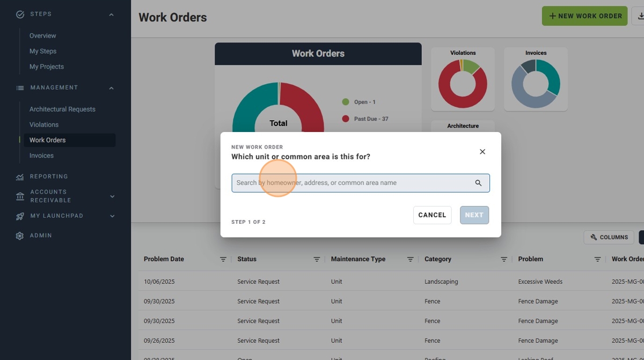Select Work Orders in sidebar
The height and width of the screenshot is (360, 644).
point(69,140)
